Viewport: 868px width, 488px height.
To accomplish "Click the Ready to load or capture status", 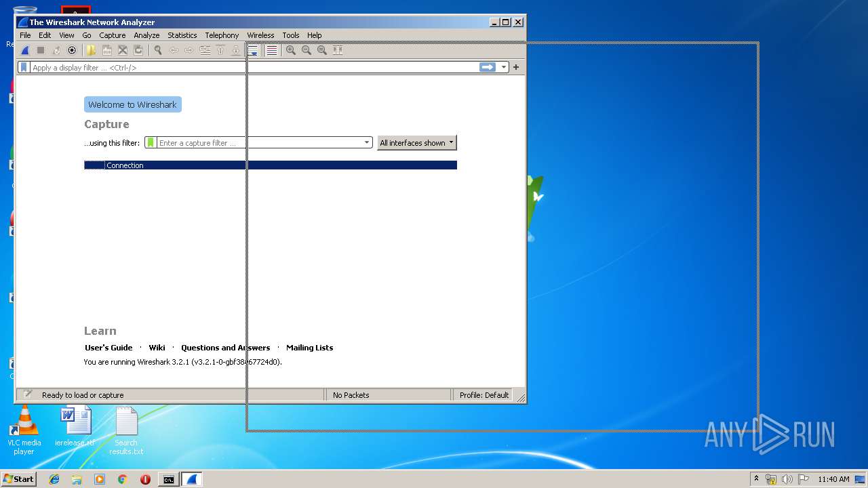I will (83, 395).
